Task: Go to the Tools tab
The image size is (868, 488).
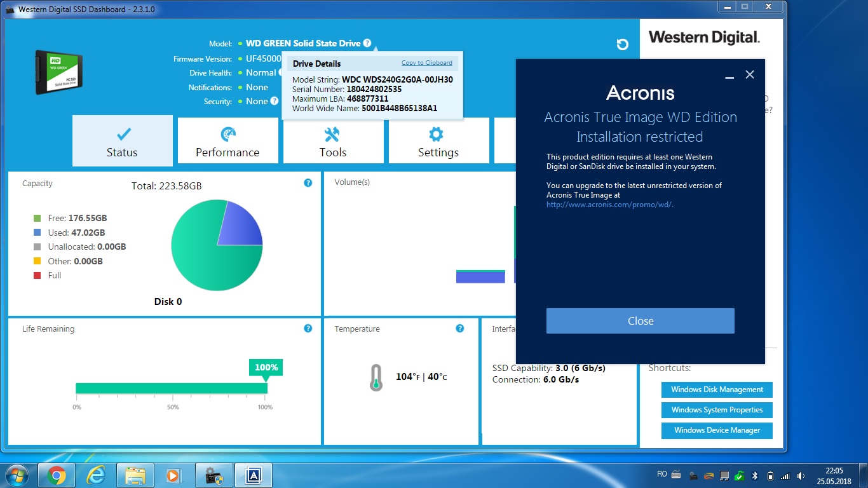Action: (x=333, y=140)
